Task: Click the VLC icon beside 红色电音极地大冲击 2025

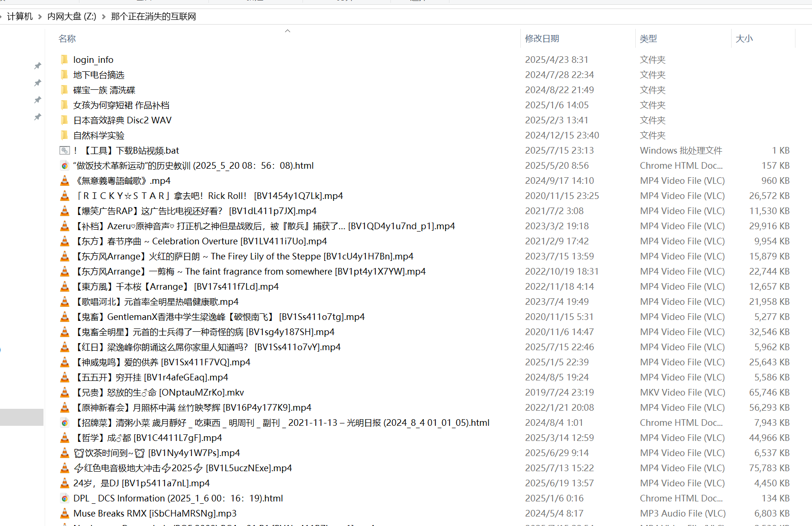Action: 65,468
